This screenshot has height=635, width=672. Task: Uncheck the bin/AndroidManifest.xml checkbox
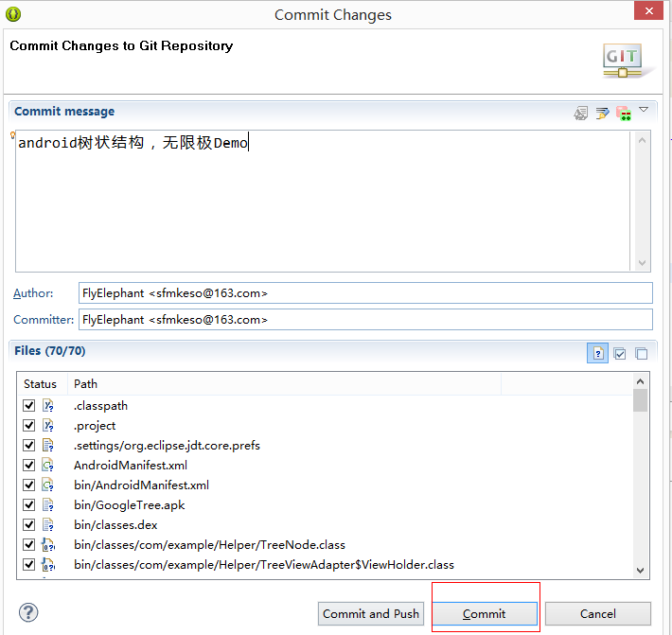click(28, 485)
